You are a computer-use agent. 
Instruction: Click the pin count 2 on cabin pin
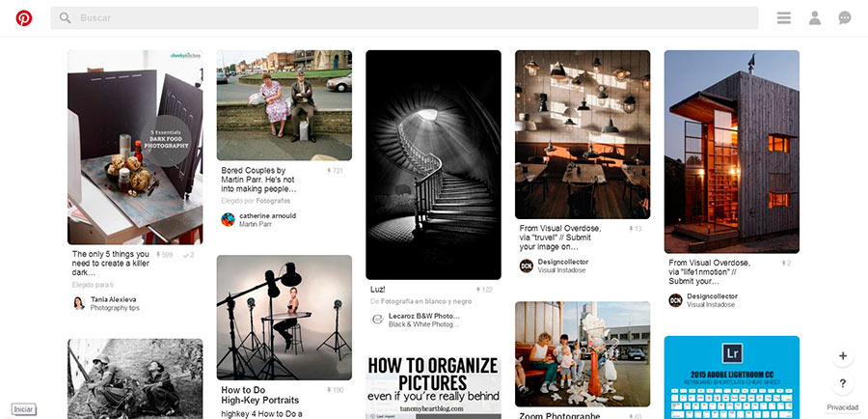786,264
